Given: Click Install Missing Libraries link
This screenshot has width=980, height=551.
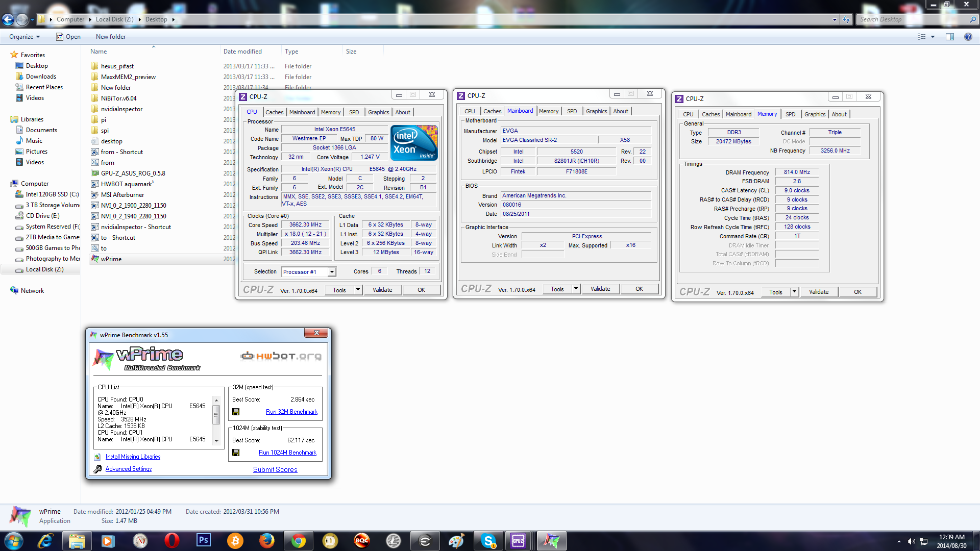Looking at the screenshot, I should [x=133, y=457].
